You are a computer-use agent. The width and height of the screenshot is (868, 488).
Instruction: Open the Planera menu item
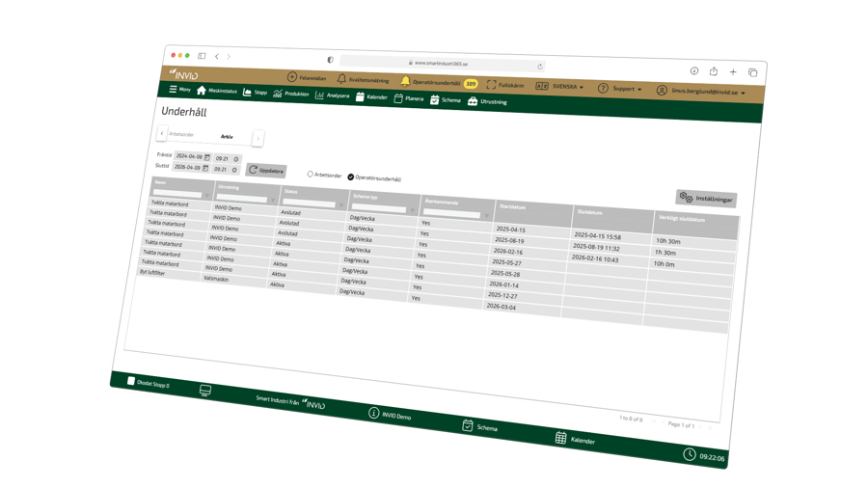click(409, 98)
